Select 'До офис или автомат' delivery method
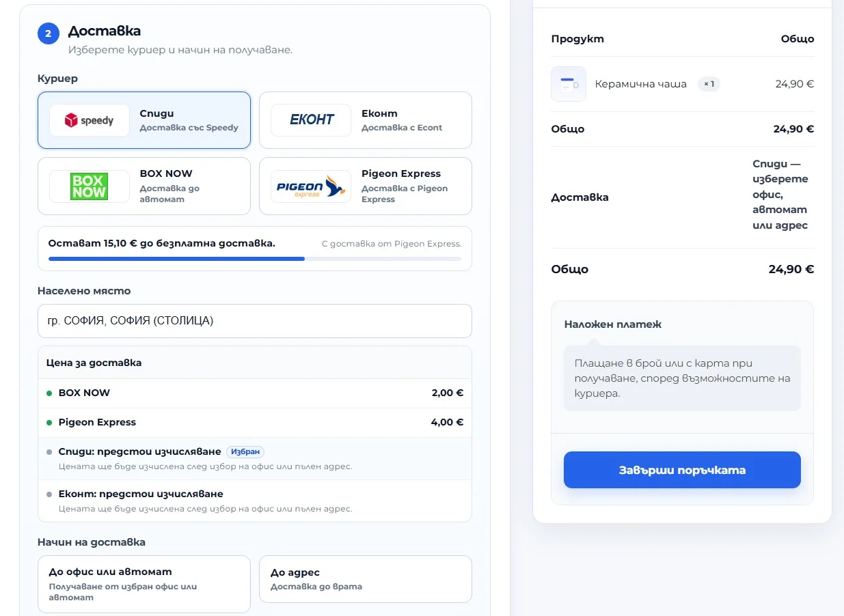 point(144,584)
